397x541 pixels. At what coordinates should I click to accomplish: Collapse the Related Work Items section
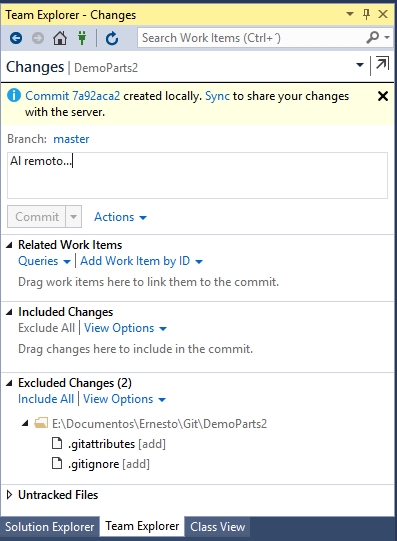point(10,245)
